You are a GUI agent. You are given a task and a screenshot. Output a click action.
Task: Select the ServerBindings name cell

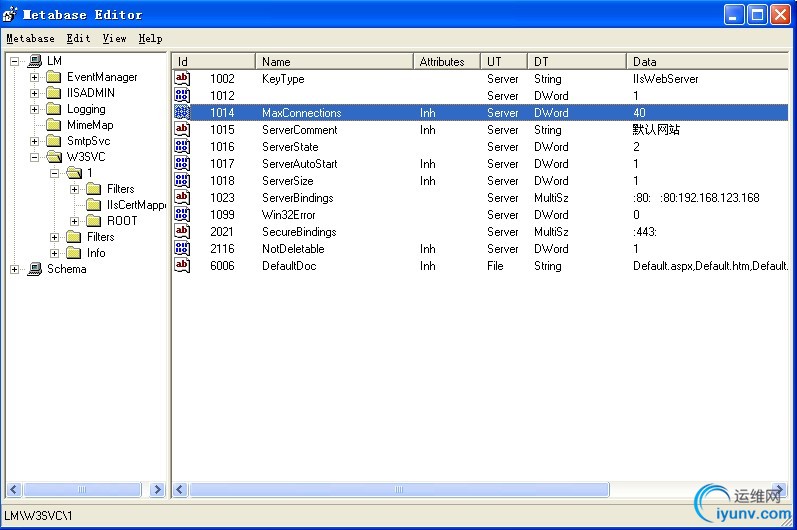[297, 198]
